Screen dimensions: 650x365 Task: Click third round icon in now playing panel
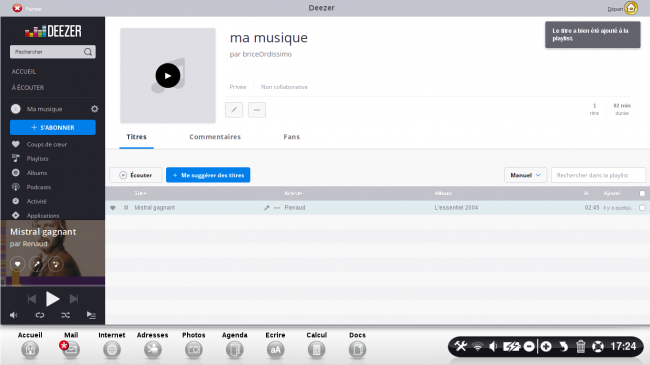pyautogui.click(x=56, y=264)
